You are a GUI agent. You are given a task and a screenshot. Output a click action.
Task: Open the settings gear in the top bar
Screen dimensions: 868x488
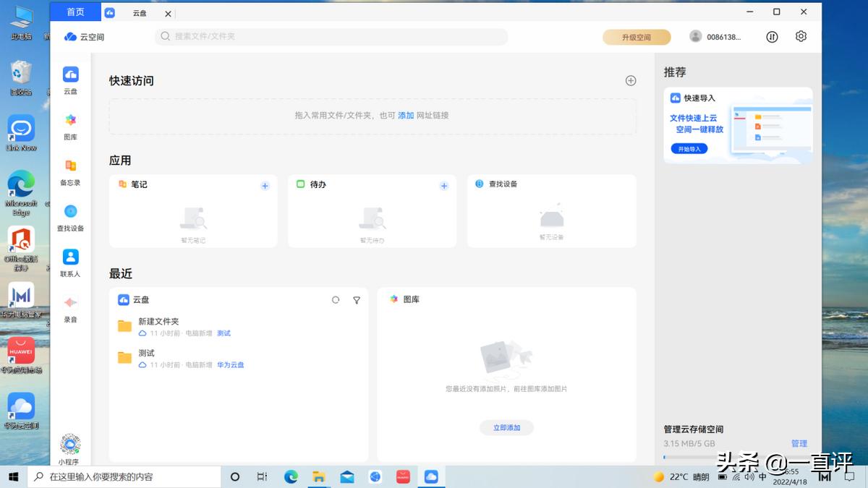click(x=800, y=36)
